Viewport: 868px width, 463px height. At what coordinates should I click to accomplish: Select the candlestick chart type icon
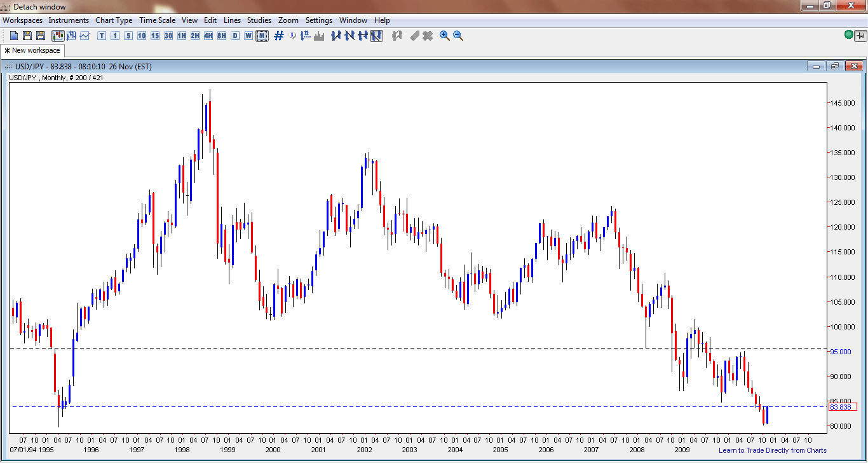pyautogui.click(x=58, y=36)
